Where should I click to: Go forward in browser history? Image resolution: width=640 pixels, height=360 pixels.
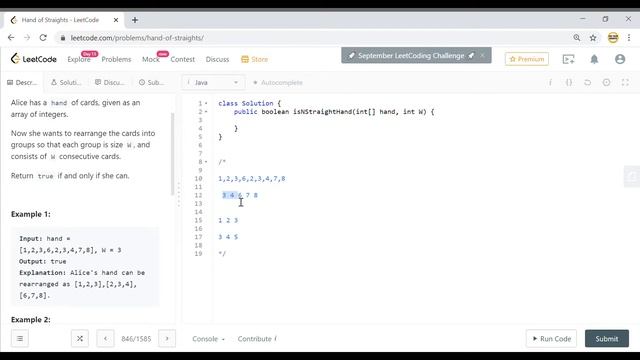[27, 38]
